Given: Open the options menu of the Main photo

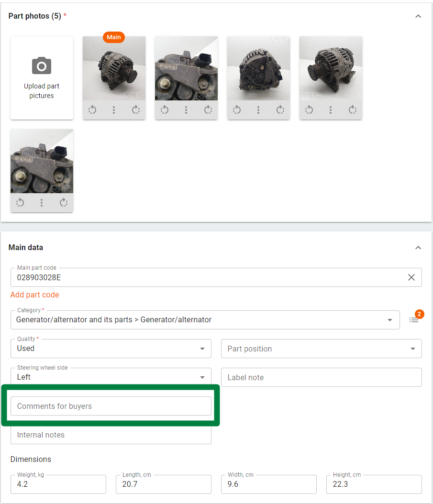Looking at the screenshot, I should pos(114,110).
